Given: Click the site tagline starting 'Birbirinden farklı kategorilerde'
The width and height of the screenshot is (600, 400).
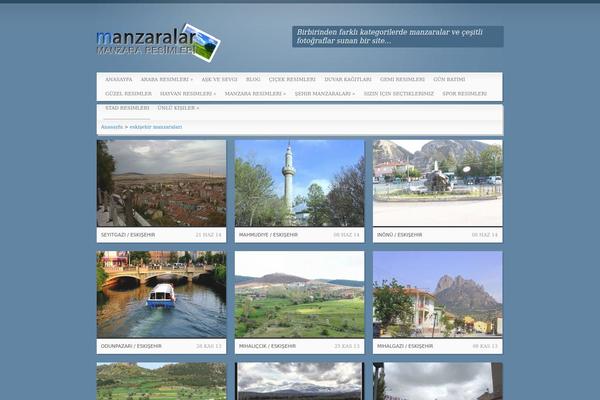Looking at the screenshot, I should coord(390,36).
